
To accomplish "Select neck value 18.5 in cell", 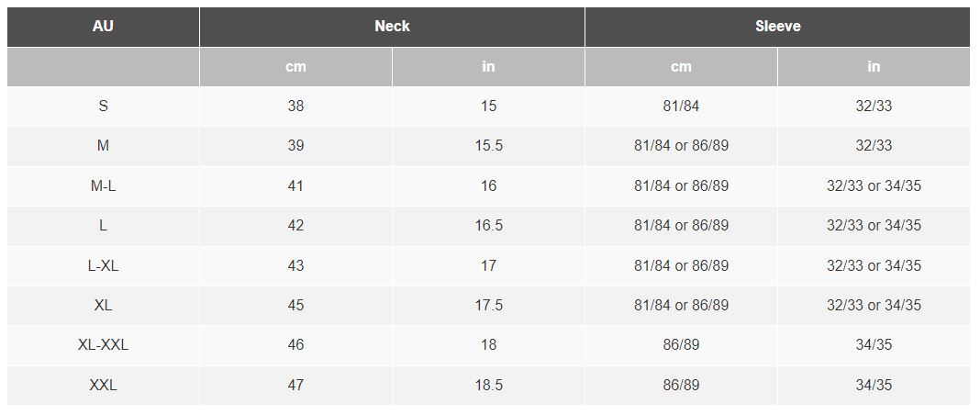I will coord(489,385).
